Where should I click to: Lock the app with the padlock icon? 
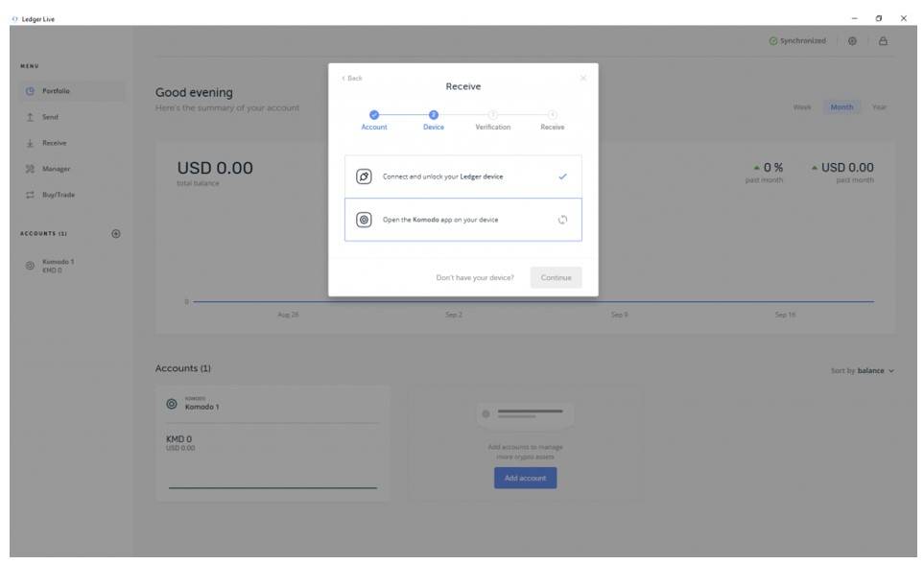883,41
